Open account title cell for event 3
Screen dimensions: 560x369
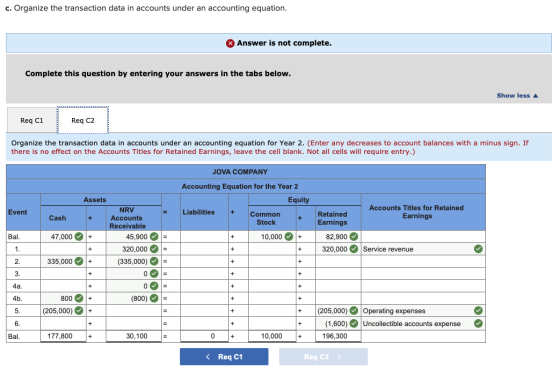click(x=423, y=274)
